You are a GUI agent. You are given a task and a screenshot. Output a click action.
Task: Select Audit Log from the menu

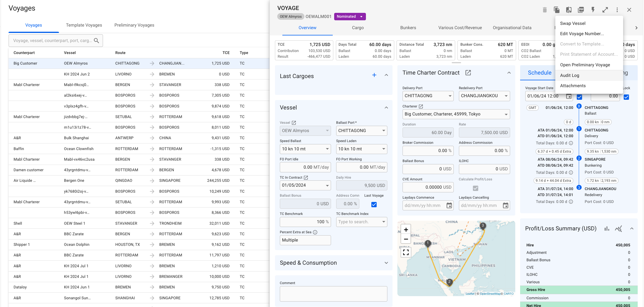(570, 75)
